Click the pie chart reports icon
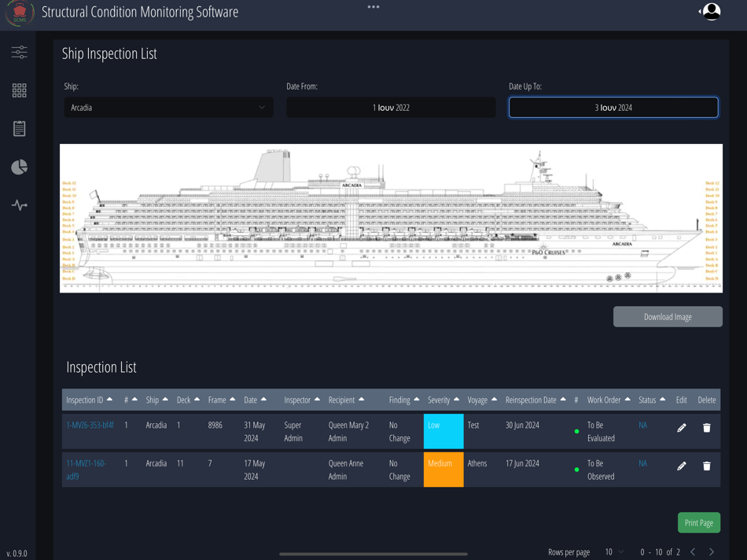The width and height of the screenshot is (747, 560). tap(19, 167)
